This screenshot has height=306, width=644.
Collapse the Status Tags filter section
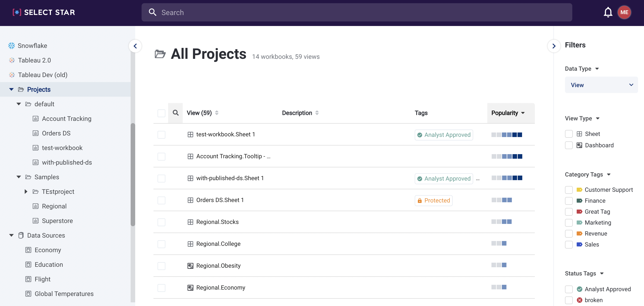[602, 274]
